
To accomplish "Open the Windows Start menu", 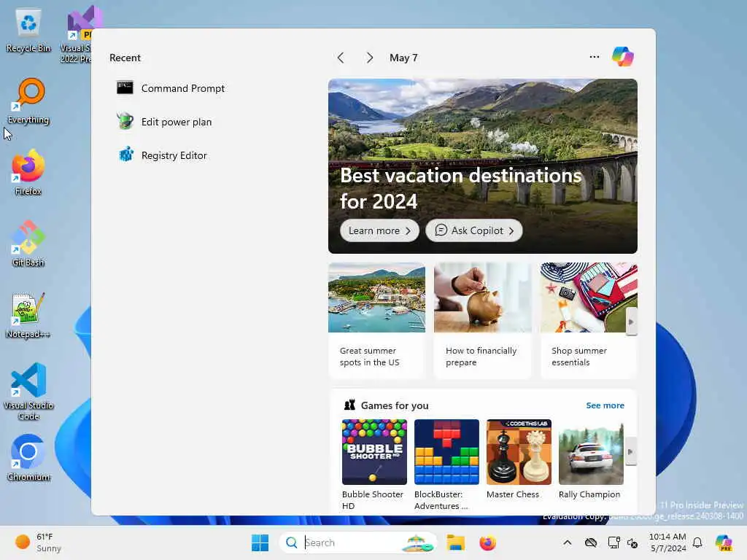I will tap(260, 542).
